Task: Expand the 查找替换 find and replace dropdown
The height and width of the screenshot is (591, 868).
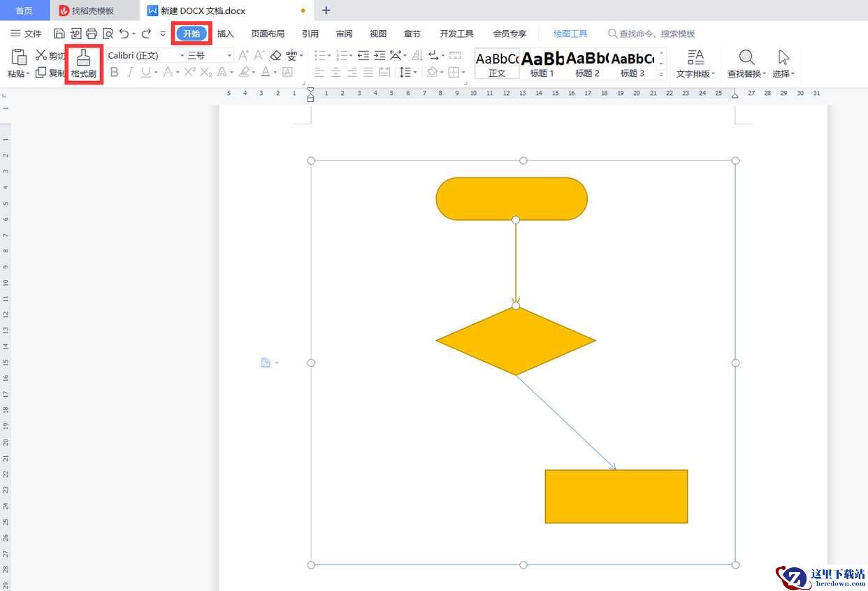Action: point(746,73)
